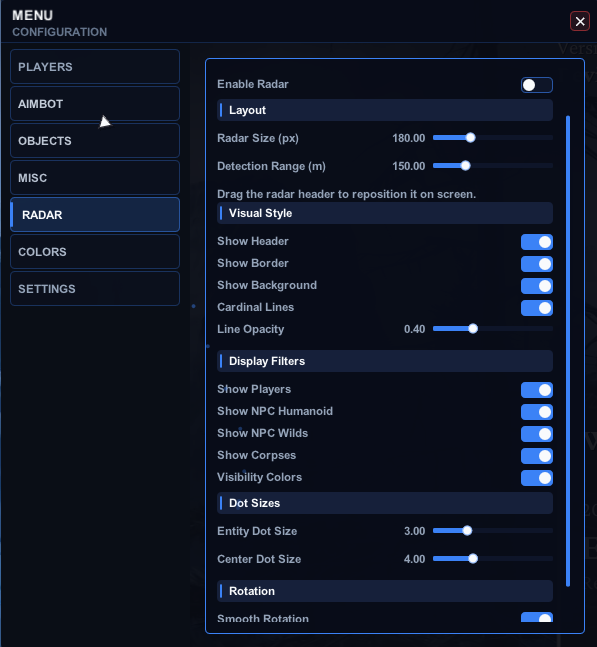Disable the Show Header toggle

point(536,242)
